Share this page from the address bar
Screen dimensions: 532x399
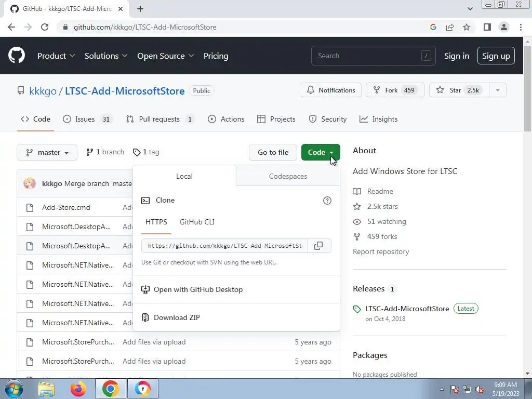tap(450, 27)
